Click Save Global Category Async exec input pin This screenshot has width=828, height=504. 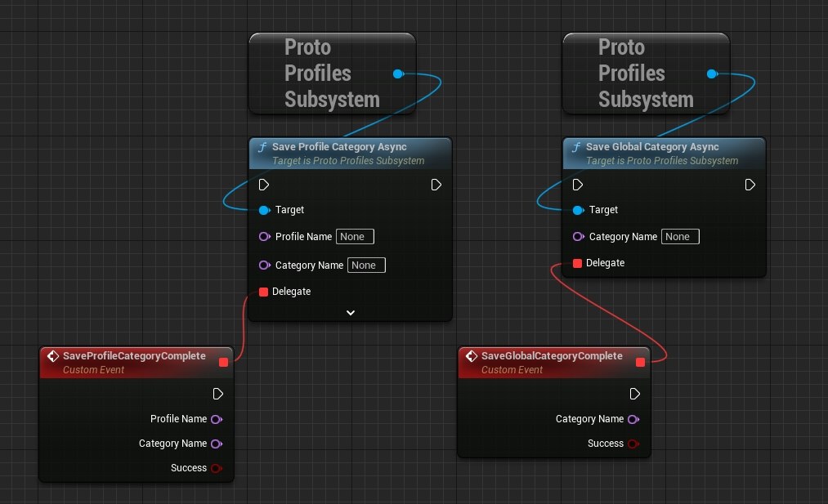(577, 185)
